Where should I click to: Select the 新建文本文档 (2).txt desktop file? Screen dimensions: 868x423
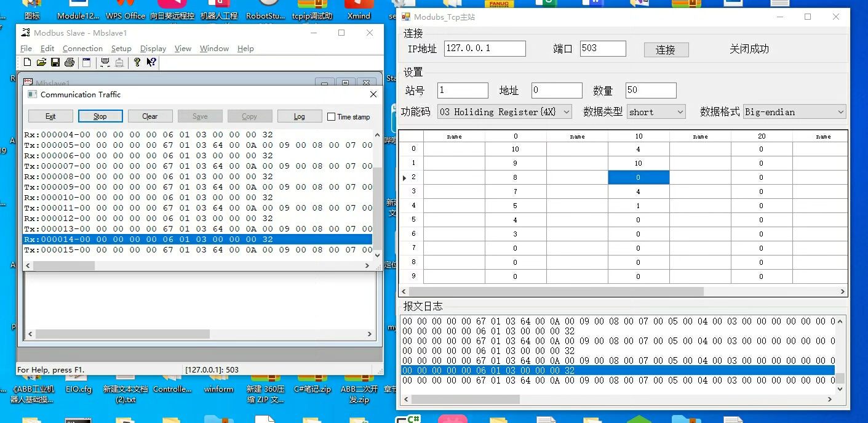pyautogui.click(x=125, y=389)
